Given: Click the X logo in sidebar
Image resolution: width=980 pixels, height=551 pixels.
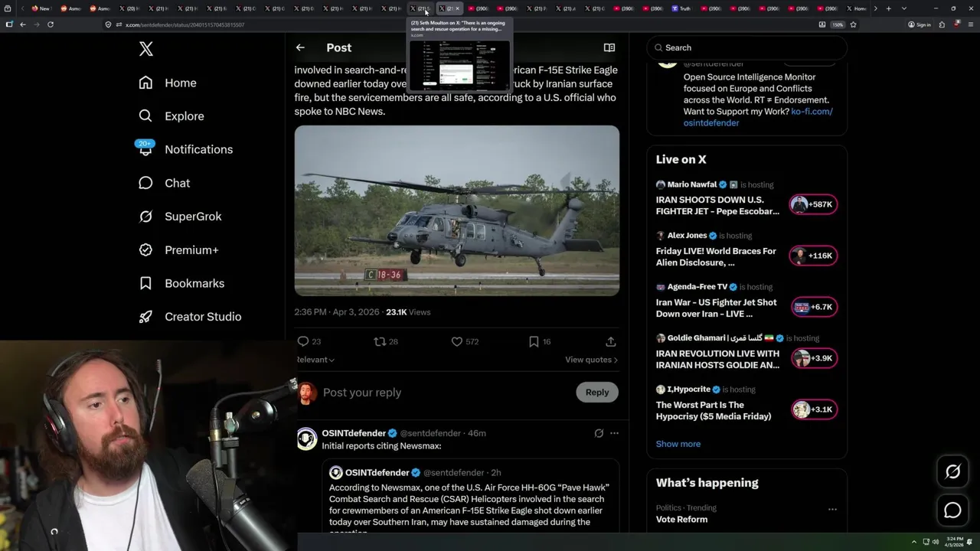Looking at the screenshot, I should pyautogui.click(x=146, y=49).
